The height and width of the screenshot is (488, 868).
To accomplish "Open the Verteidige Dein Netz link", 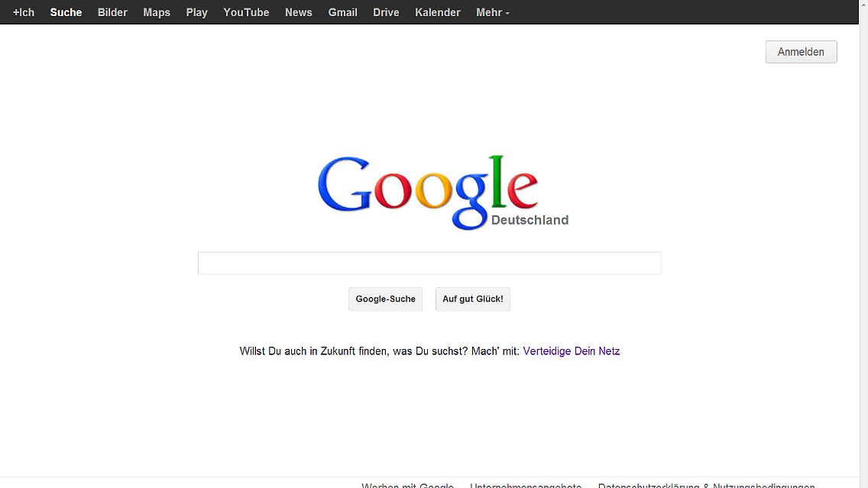I will tap(572, 351).
